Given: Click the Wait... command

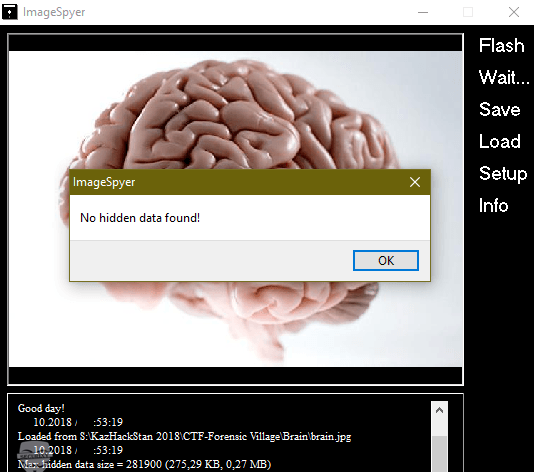Looking at the screenshot, I should click(504, 77).
